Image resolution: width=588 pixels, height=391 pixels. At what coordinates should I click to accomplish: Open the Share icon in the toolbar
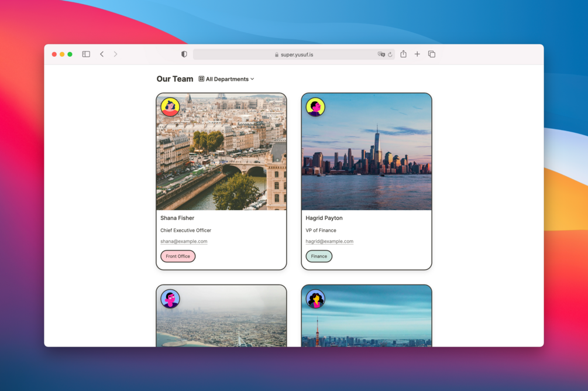point(404,54)
